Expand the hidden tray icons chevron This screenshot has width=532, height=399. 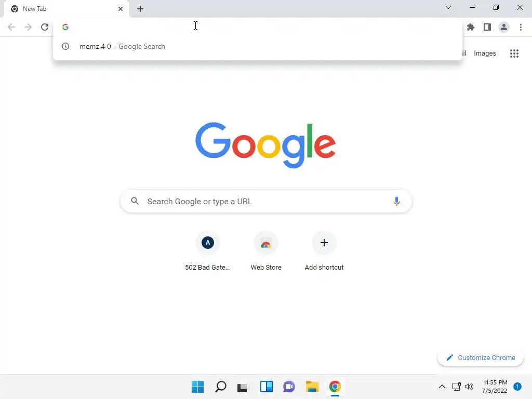pos(442,387)
